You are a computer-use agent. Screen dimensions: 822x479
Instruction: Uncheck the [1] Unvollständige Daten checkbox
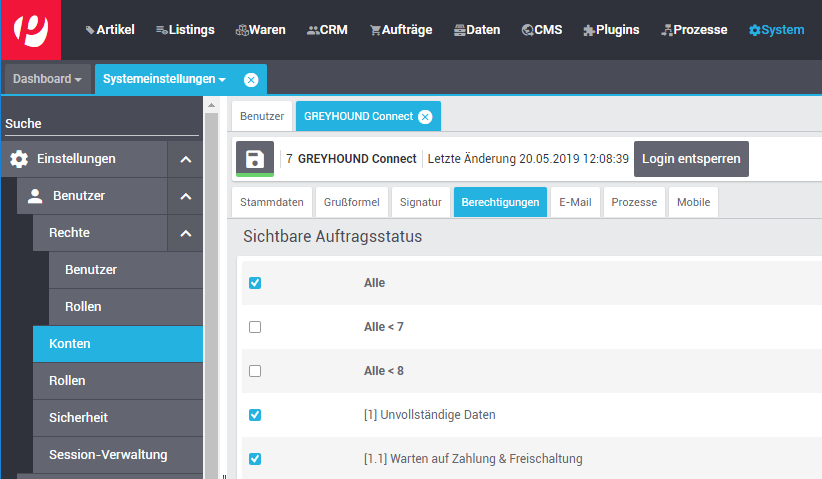coord(255,415)
